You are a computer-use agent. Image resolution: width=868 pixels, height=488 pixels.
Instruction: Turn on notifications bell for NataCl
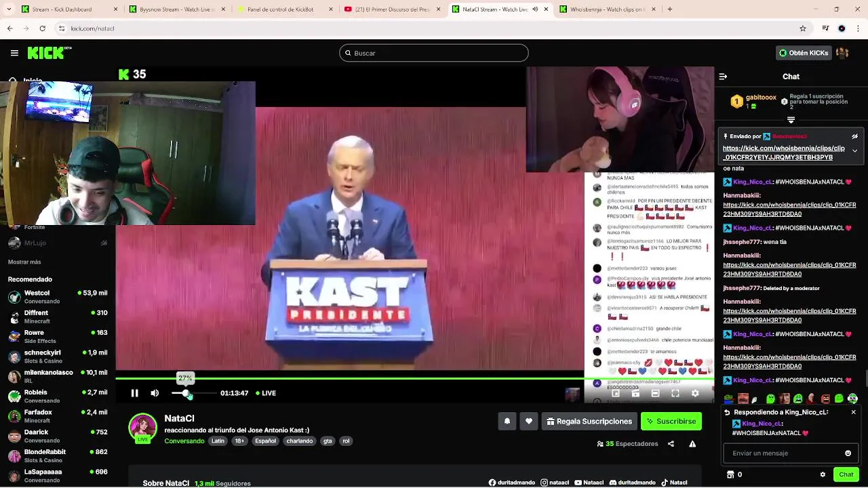pos(507,422)
